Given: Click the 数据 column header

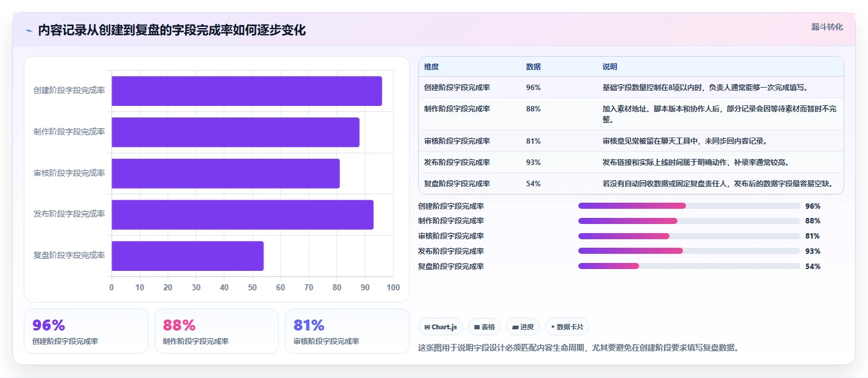Looking at the screenshot, I should 533,66.
